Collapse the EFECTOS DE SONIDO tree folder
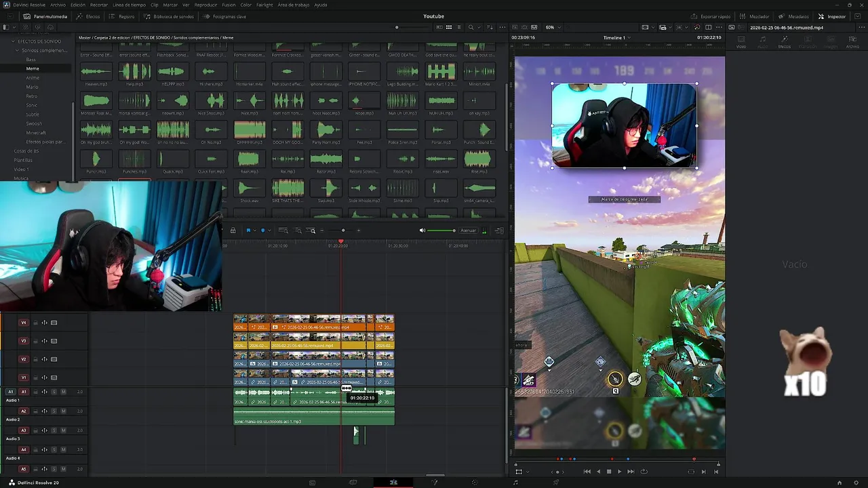Viewport: 868px width, 488px height. [x=13, y=41]
